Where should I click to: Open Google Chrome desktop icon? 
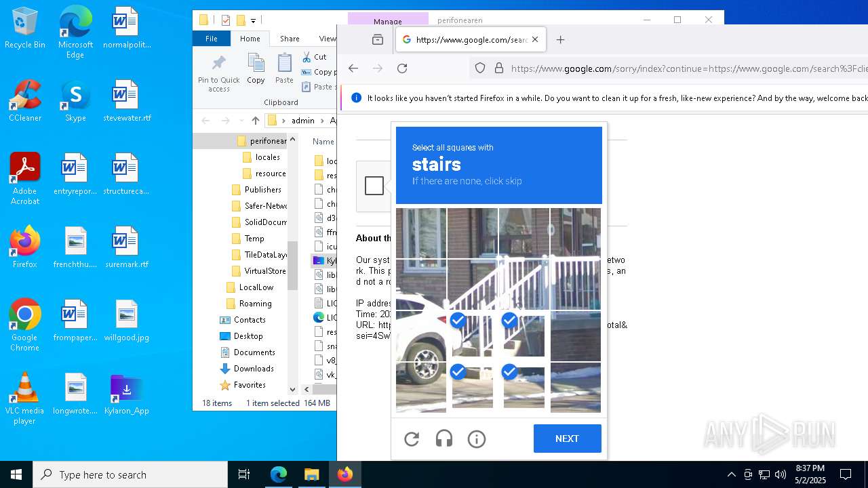tap(25, 325)
